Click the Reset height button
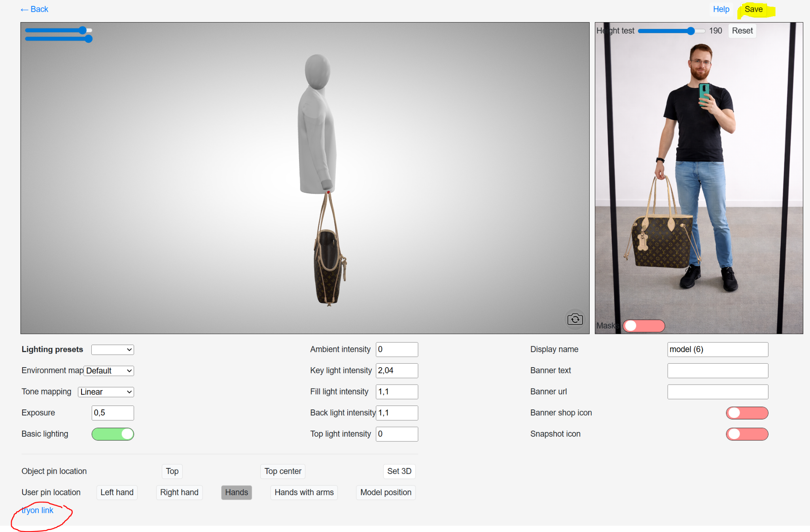 coord(742,31)
